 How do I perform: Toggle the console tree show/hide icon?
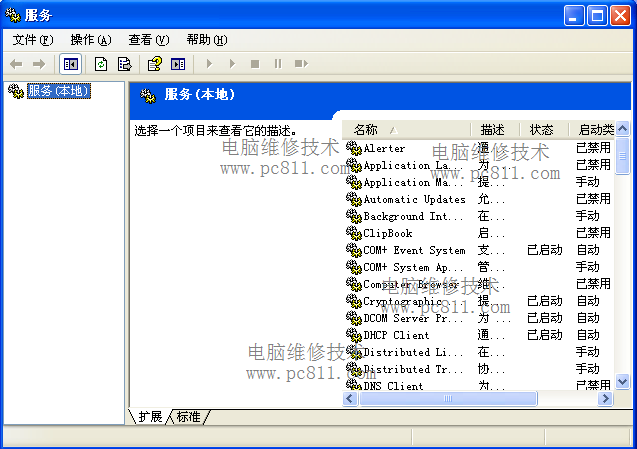71,64
